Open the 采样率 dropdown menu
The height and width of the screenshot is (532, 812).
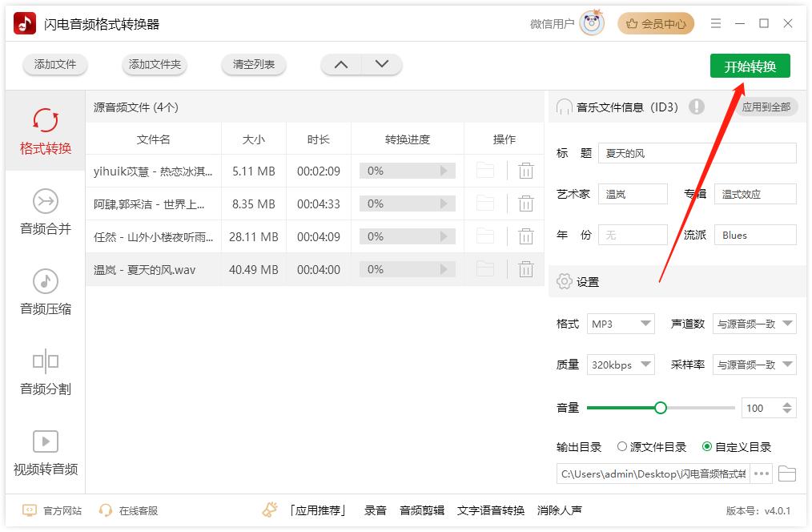click(754, 365)
